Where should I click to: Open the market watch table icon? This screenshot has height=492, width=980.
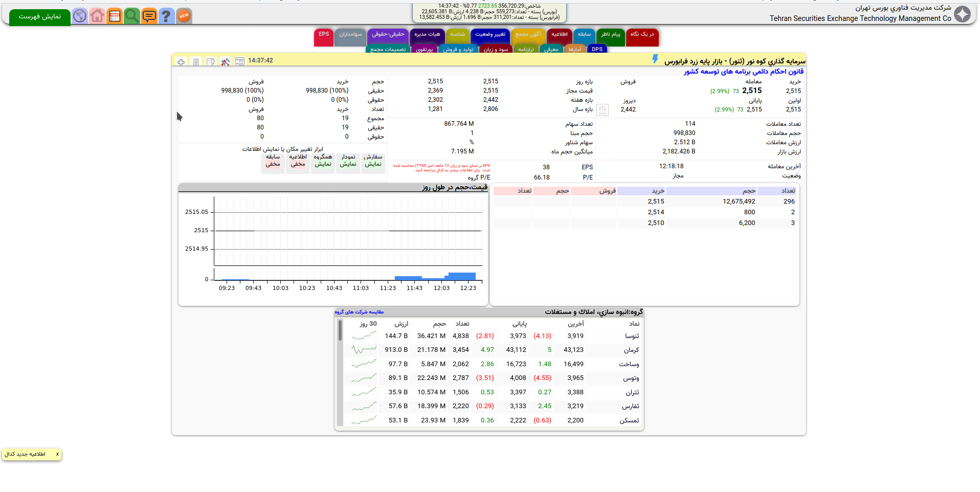pyautogui.click(x=115, y=16)
